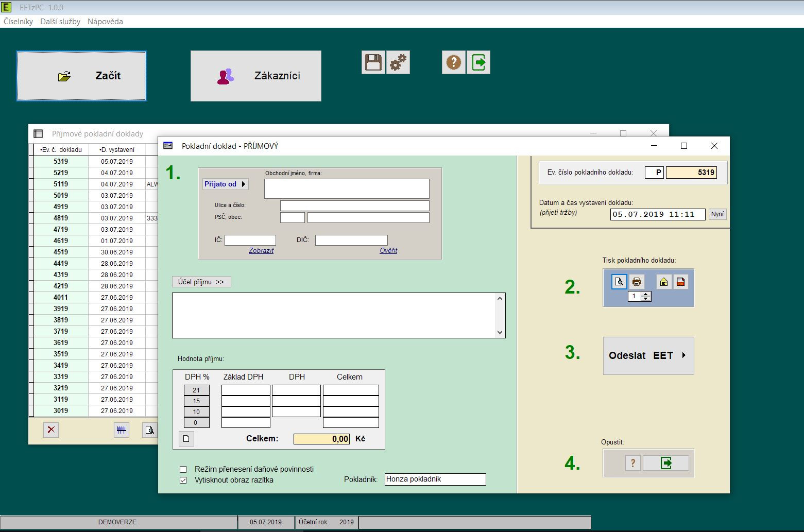Click the Pokladní doklad window title icon

click(168, 146)
